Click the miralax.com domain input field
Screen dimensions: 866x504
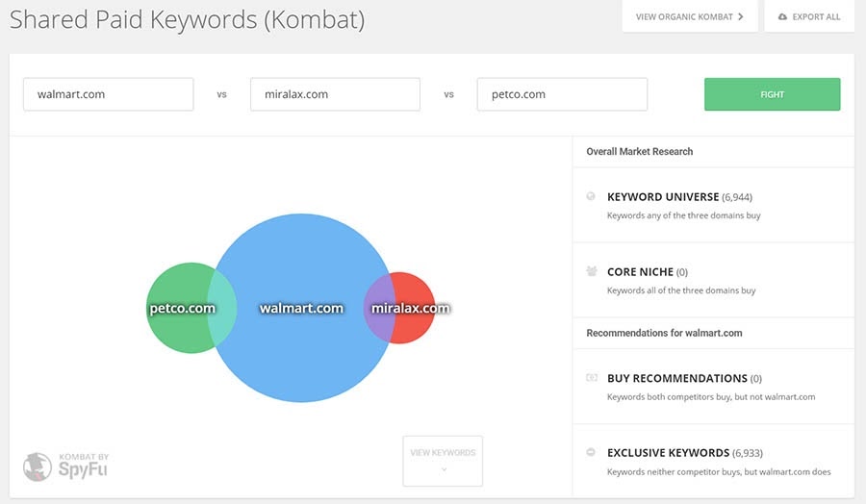[x=335, y=94]
